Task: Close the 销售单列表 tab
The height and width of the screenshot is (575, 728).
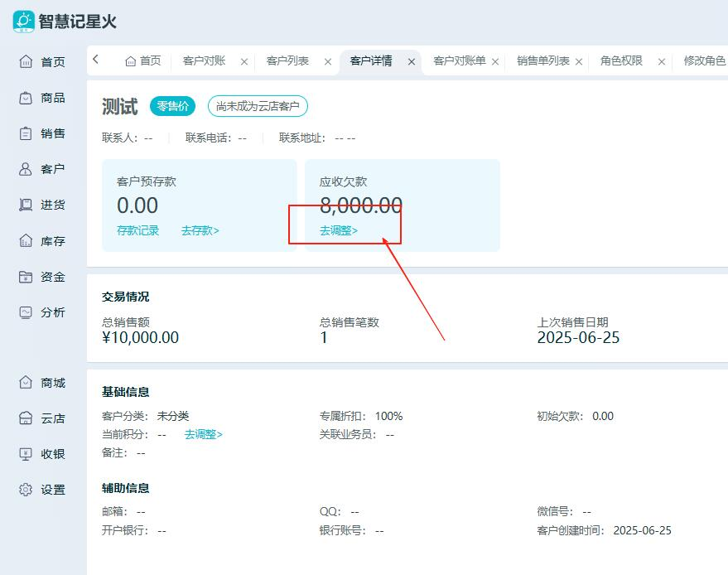Action: coord(579,62)
